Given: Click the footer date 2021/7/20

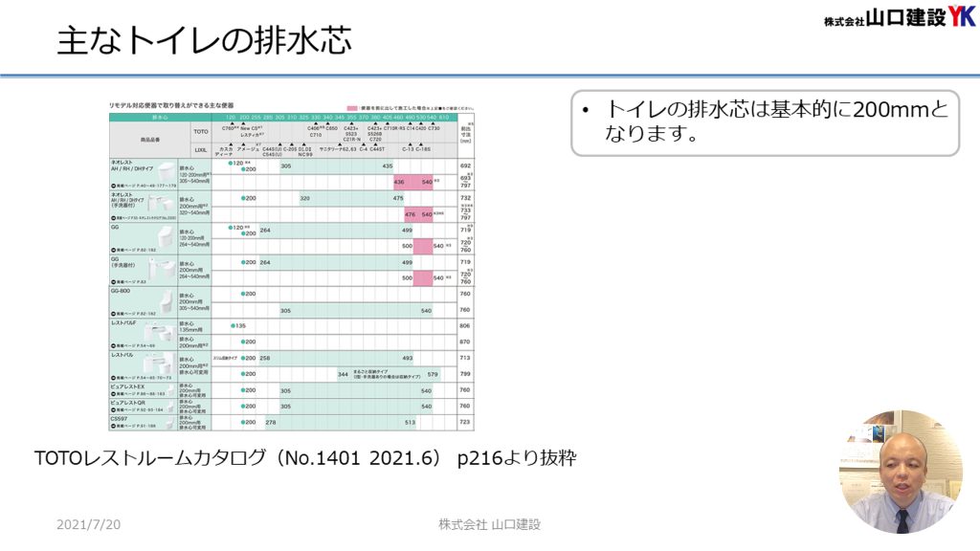Looking at the screenshot, I should click(x=88, y=525).
